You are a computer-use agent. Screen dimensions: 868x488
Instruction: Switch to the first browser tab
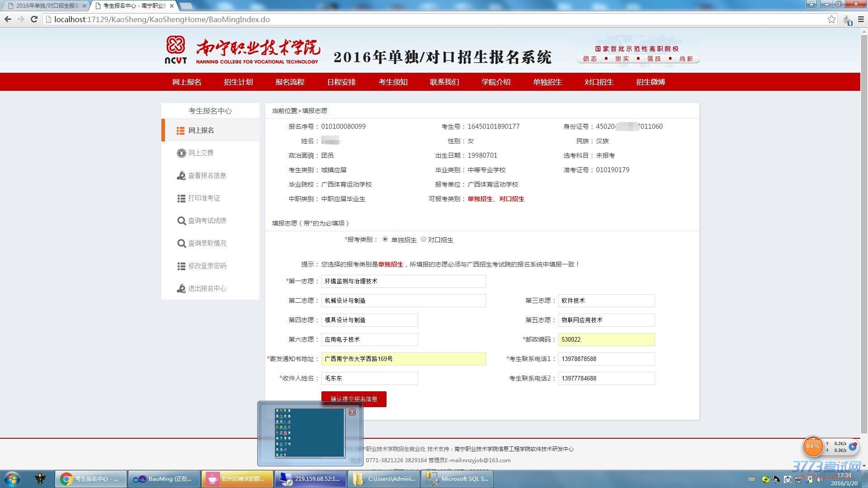click(45, 6)
